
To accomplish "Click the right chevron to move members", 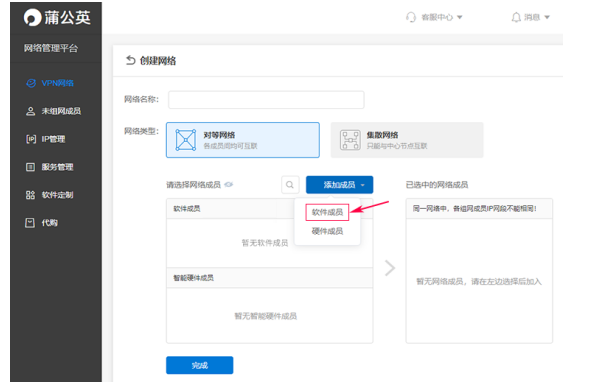I will [389, 268].
